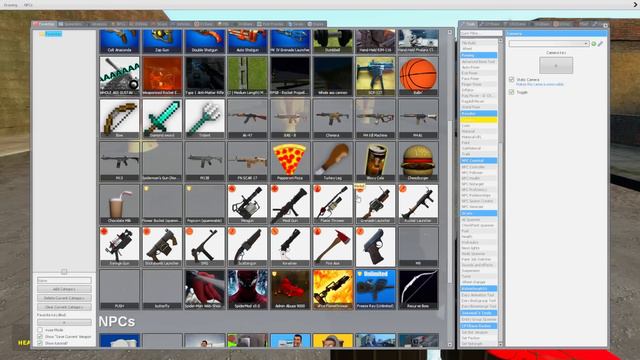
Task: Choose the Medi Gun weapon
Action: click(290, 204)
